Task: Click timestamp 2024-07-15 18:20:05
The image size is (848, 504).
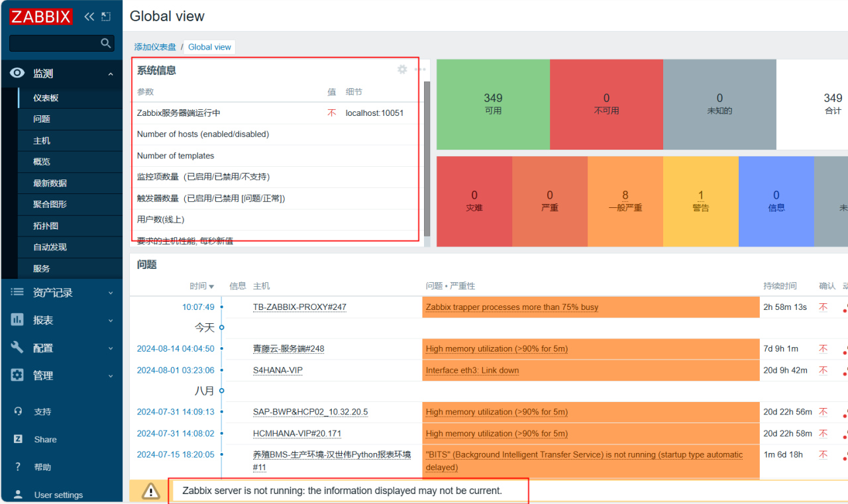Action: pos(176,455)
